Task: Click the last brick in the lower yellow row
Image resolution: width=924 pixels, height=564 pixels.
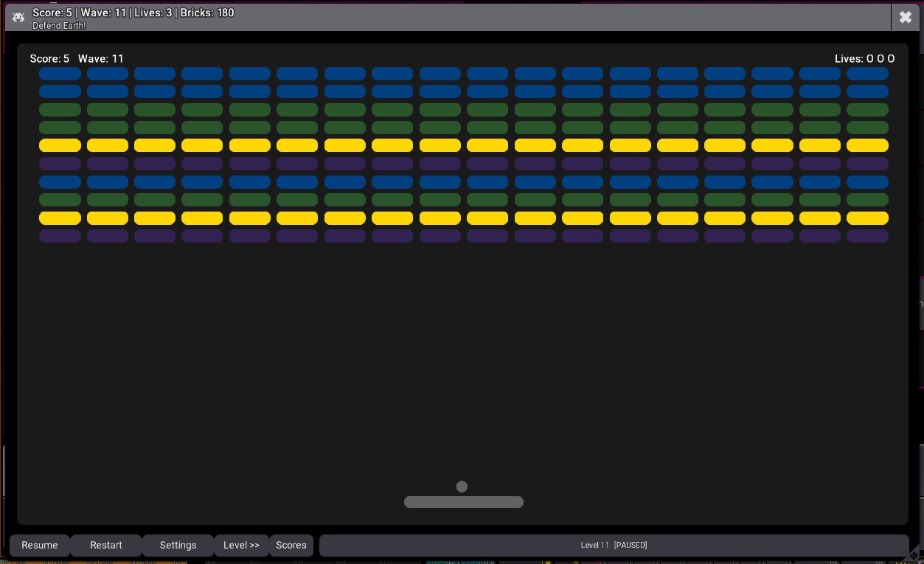Action: pyautogui.click(x=867, y=218)
